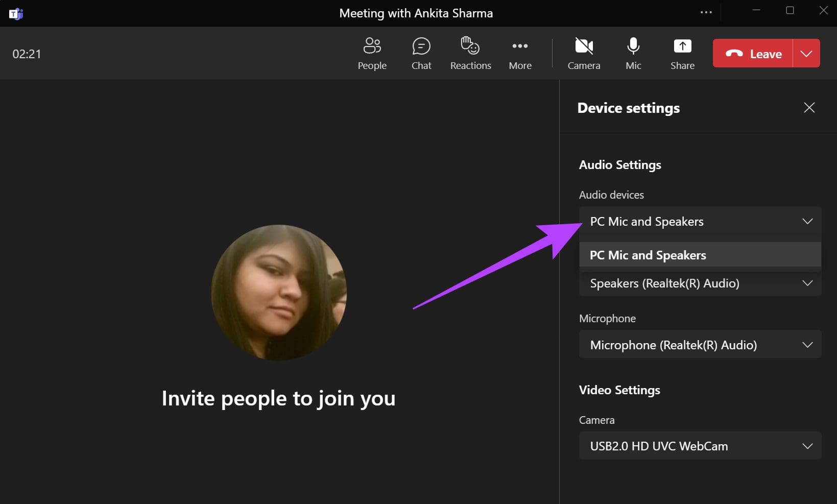Viewport: 837px width, 504px height.
Task: Click the Audio Settings heading
Action: [x=620, y=165]
